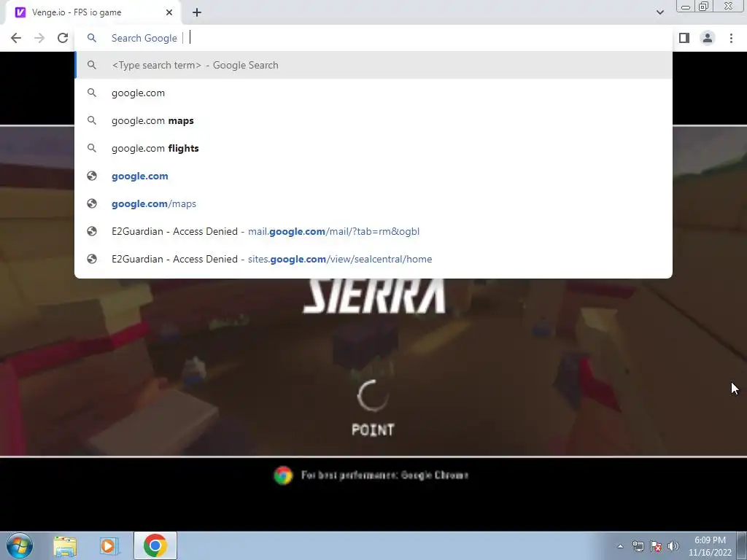Open the tab search dropdown chevron
The image size is (747, 560).
659,12
